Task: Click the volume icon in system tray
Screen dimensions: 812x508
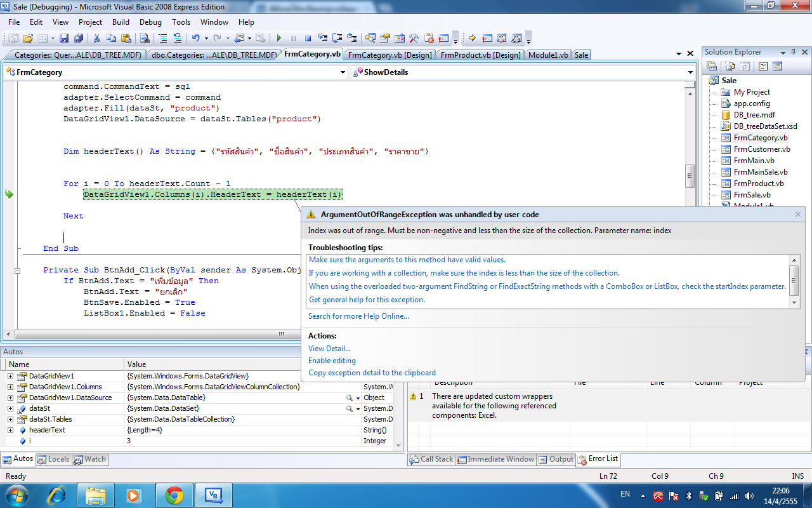Action: pos(750,495)
